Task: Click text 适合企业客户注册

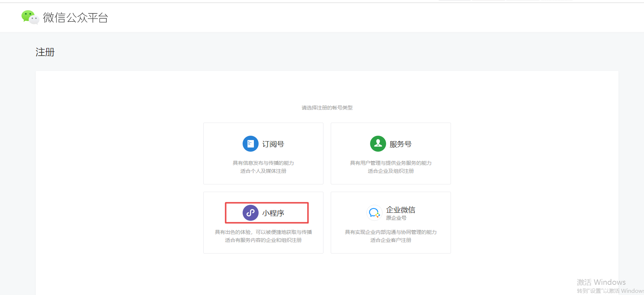Action: pyautogui.click(x=391, y=240)
